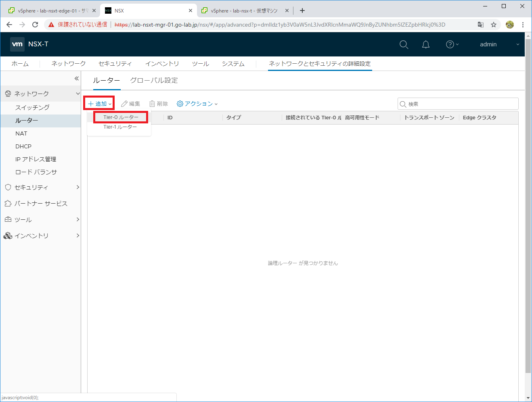Open NAT in the sidebar
The image size is (532, 402).
(21, 133)
